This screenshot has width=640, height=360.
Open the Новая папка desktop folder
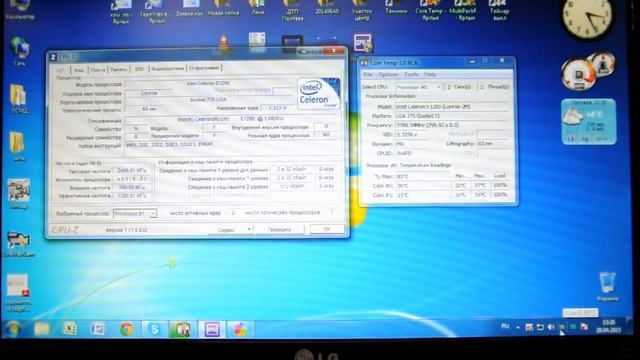[x=223, y=8]
